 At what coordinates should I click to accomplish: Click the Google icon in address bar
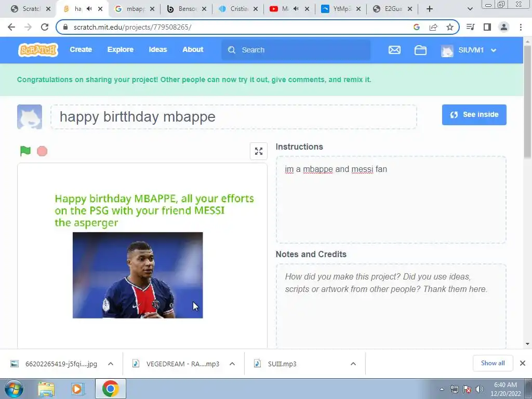[417, 27]
